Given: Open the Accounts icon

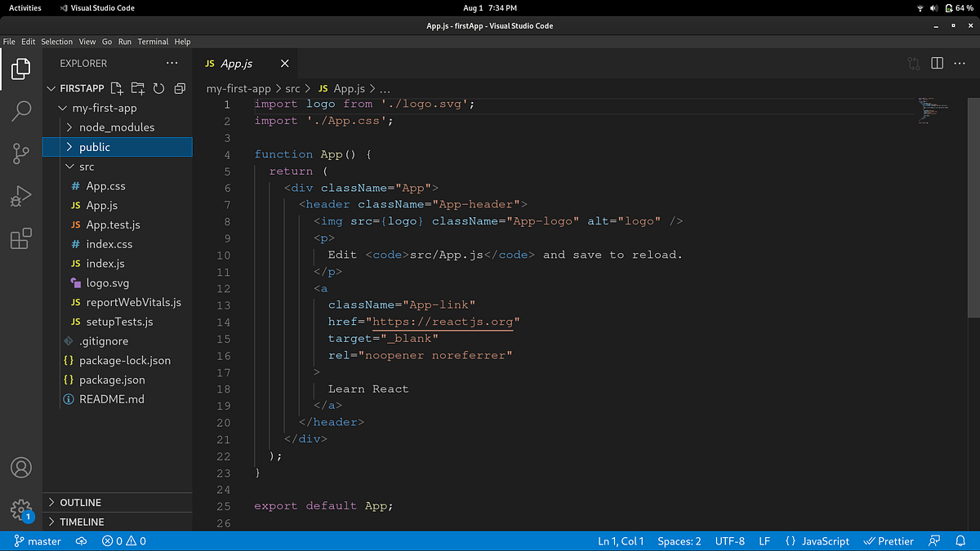Looking at the screenshot, I should [x=20, y=468].
